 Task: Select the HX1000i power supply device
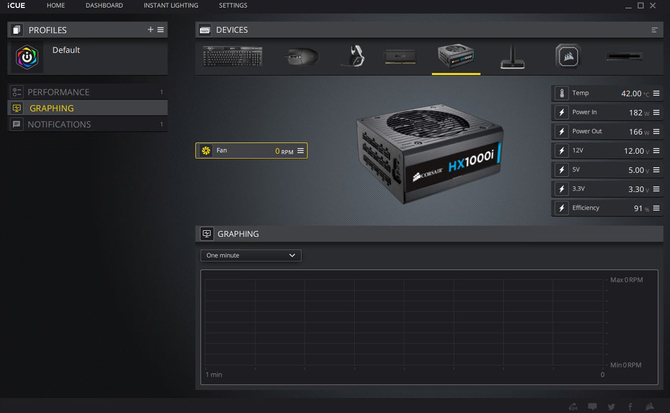[456, 56]
